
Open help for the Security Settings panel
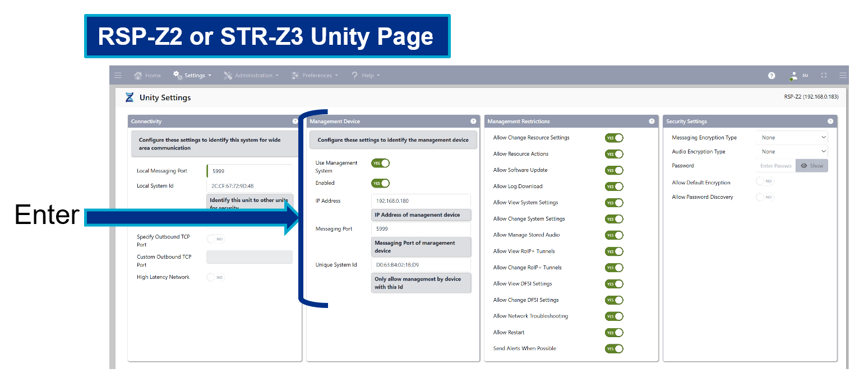(830, 121)
